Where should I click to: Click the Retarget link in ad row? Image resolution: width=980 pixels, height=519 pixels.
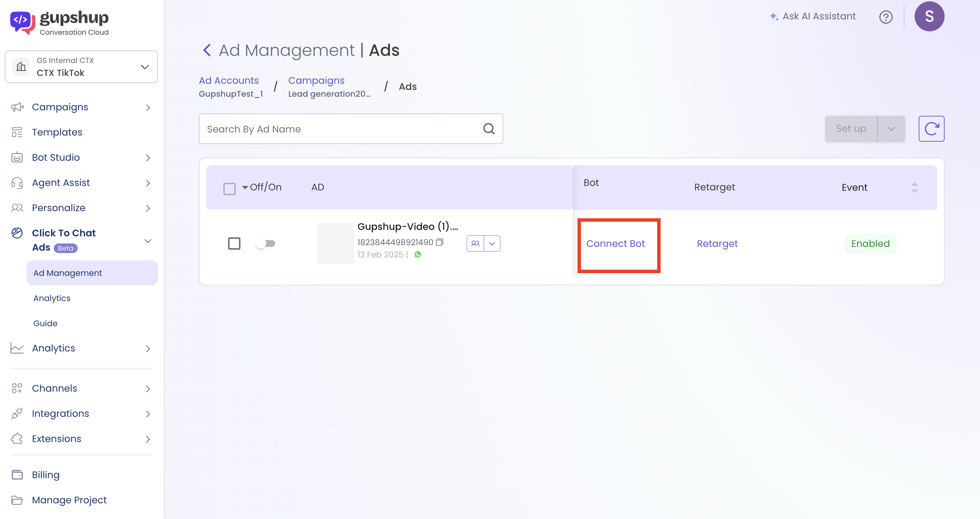pyautogui.click(x=717, y=243)
